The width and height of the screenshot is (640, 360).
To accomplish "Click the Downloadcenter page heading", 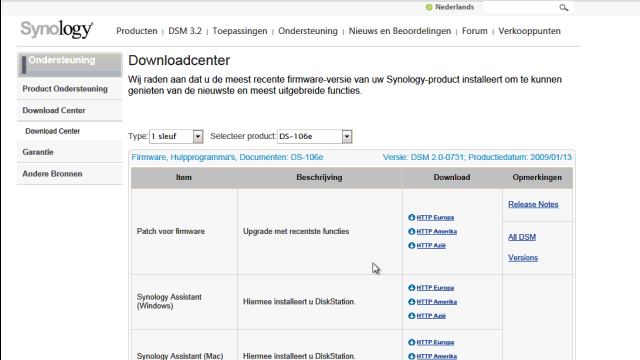I will [x=179, y=60].
